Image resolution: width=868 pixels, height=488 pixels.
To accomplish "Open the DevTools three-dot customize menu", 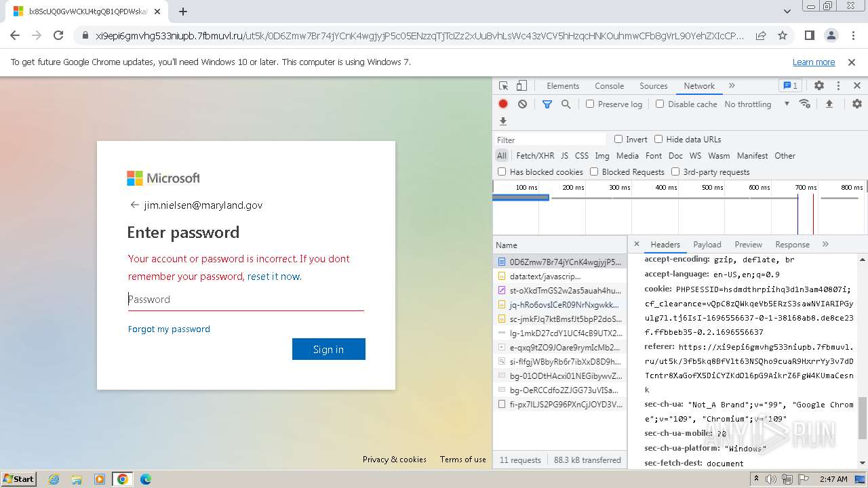I will (838, 86).
